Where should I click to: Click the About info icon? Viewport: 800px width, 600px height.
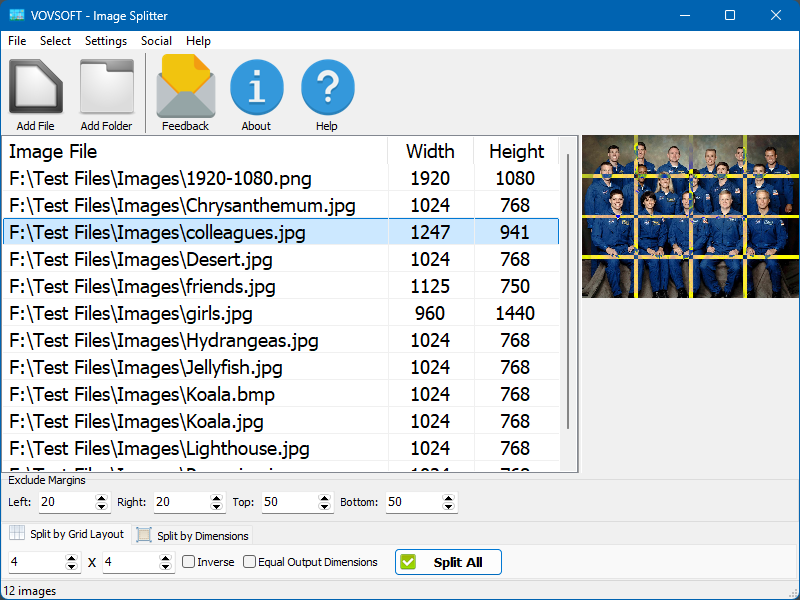pyautogui.click(x=256, y=88)
